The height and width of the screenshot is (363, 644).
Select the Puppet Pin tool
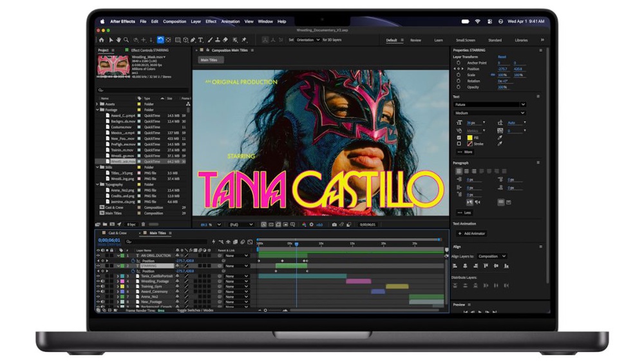(244, 40)
